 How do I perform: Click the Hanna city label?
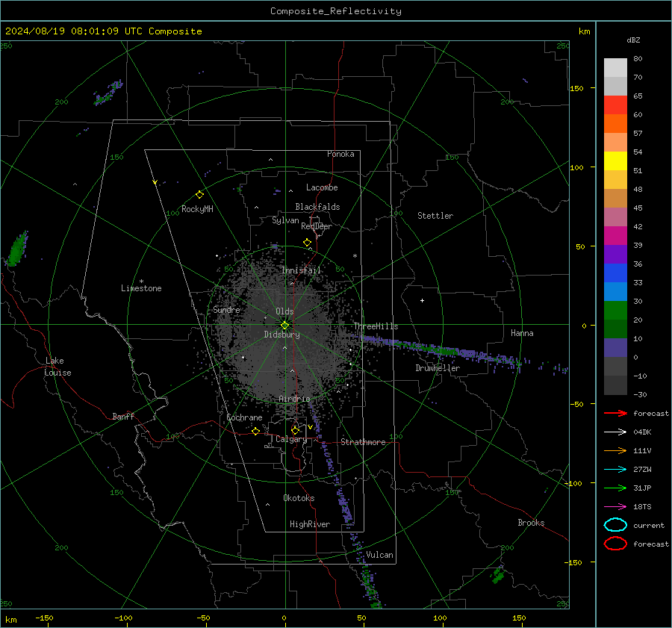[x=522, y=333]
